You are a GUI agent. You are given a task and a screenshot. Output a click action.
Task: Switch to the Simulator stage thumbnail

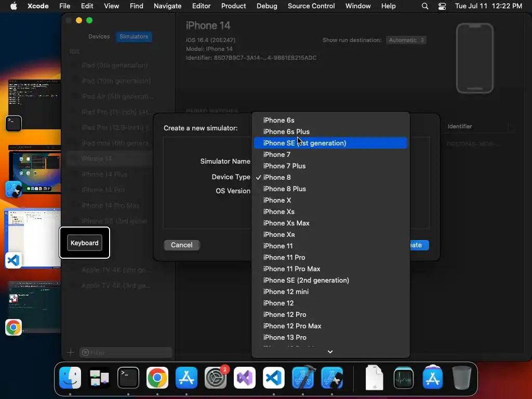click(x=34, y=170)
